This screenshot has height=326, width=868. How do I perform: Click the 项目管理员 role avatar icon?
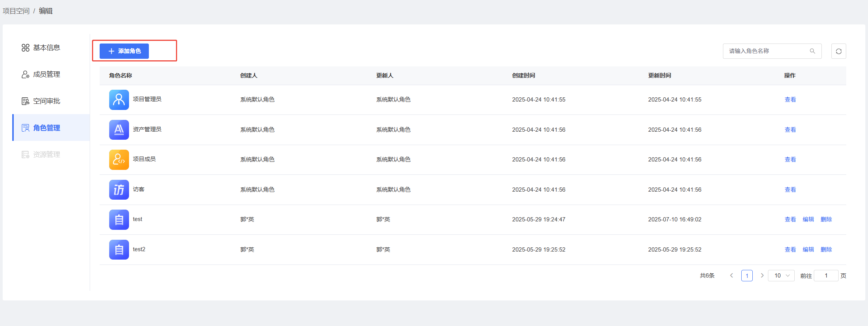coord(119,100)
